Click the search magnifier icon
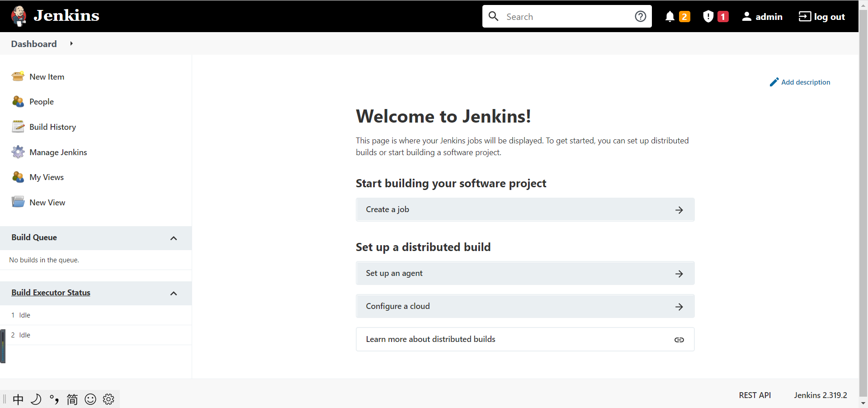868x408 pixels. click(494, 16)
